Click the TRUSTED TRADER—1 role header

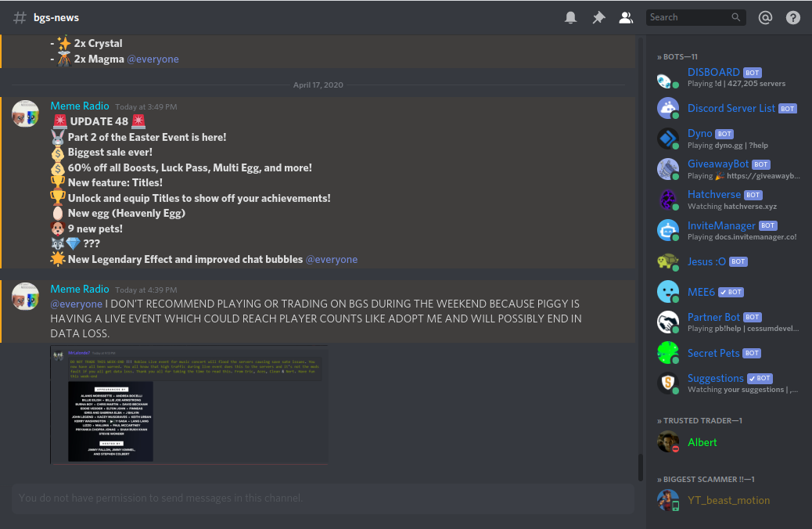pyautogui.click(x=699, y=421)
